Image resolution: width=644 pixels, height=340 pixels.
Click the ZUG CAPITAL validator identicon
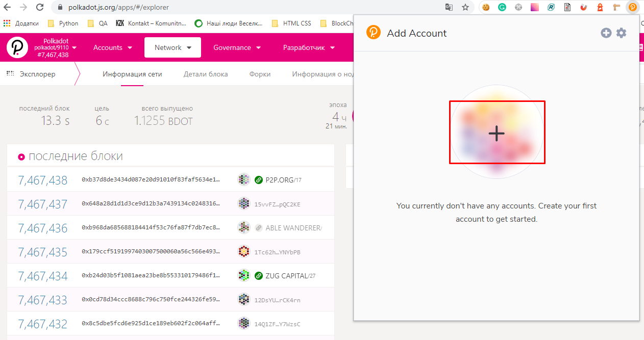tap(244, 275)
